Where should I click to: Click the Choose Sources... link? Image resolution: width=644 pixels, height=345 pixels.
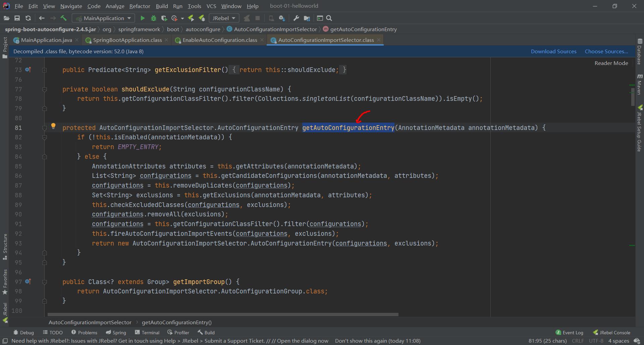(606, 51)
